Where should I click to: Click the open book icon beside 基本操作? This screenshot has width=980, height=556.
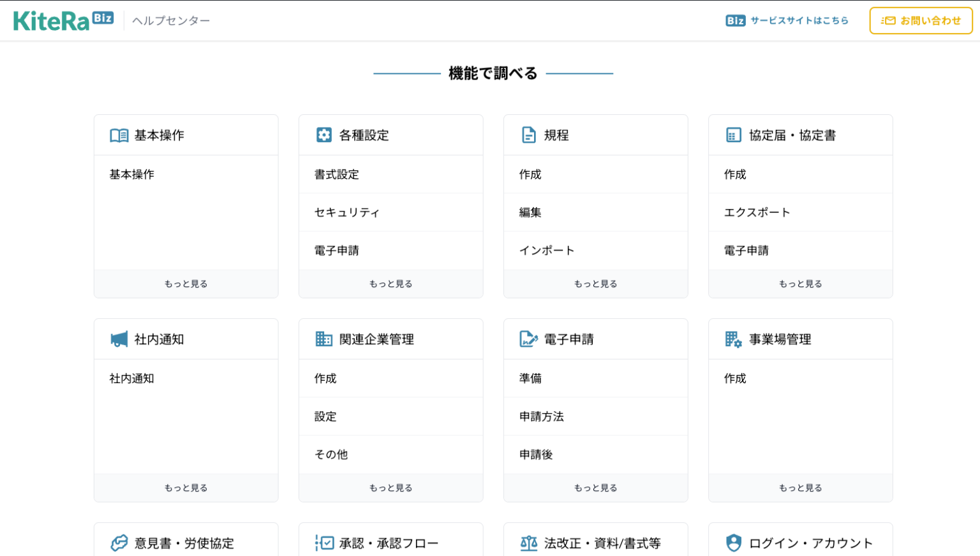coord(119,135)
